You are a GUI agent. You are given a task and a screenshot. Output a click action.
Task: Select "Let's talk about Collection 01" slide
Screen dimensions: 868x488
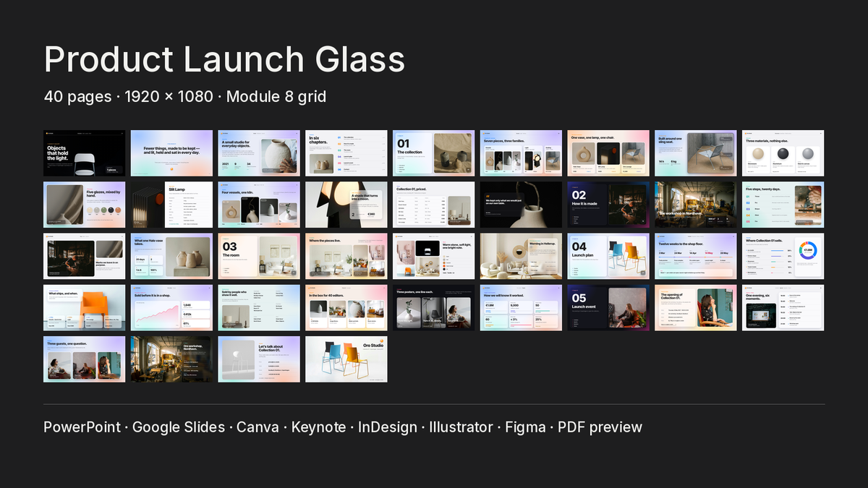(x=259, y=359)
